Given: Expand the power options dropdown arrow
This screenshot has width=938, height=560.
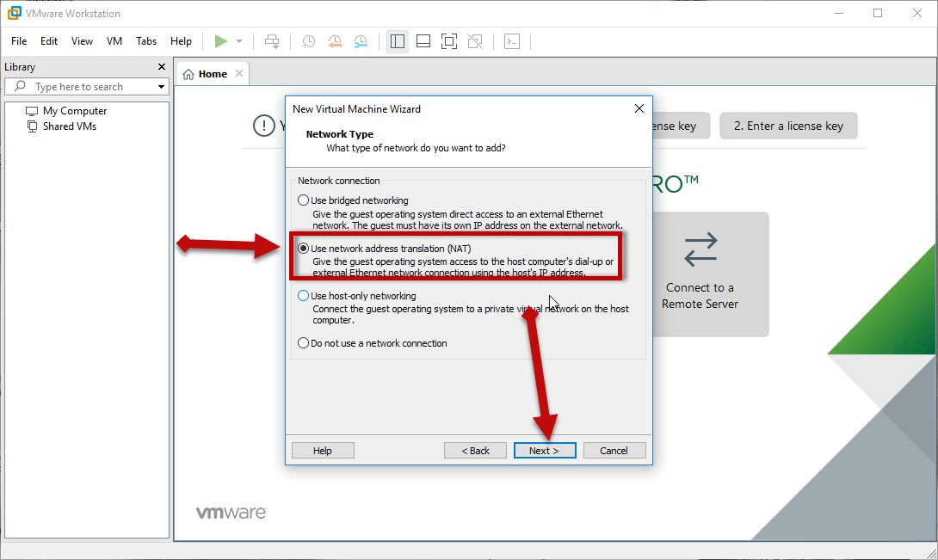Looking at the screenshot, I should [x=239, y=41].
